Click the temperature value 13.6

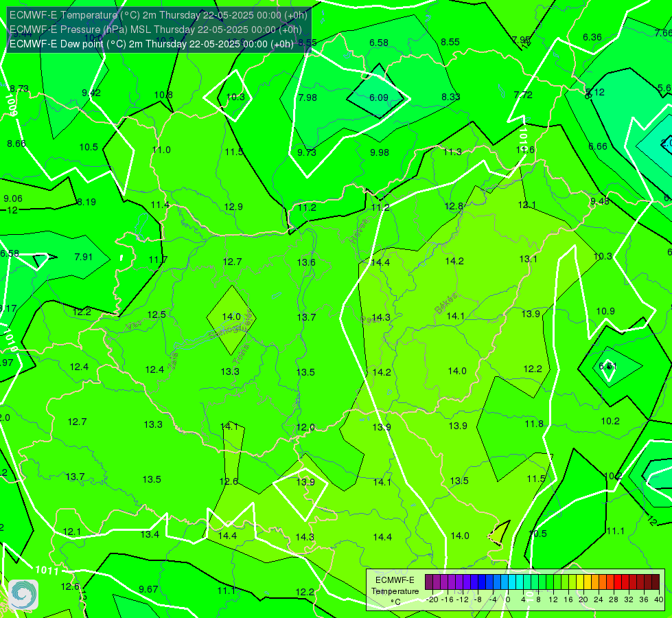pos(306,262)
